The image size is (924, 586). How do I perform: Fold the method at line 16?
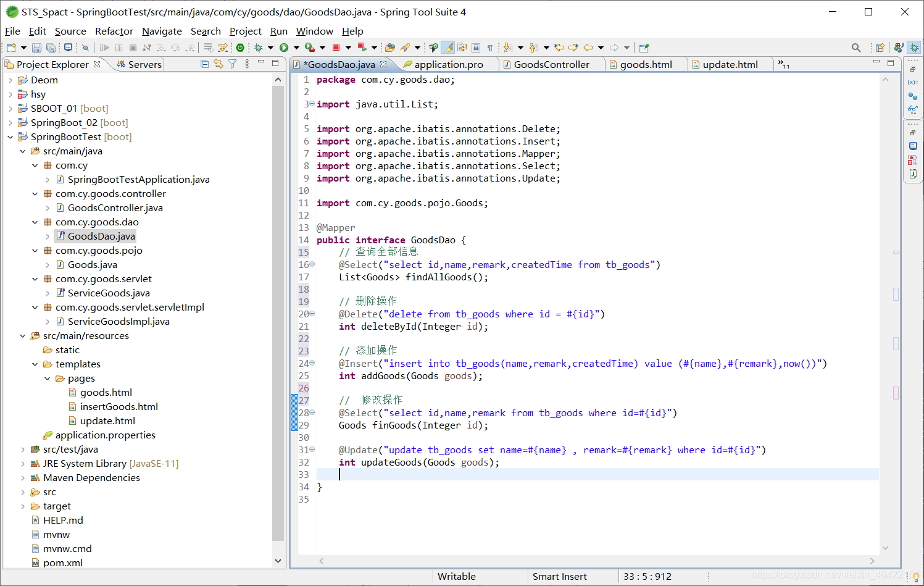coord(312,264)
